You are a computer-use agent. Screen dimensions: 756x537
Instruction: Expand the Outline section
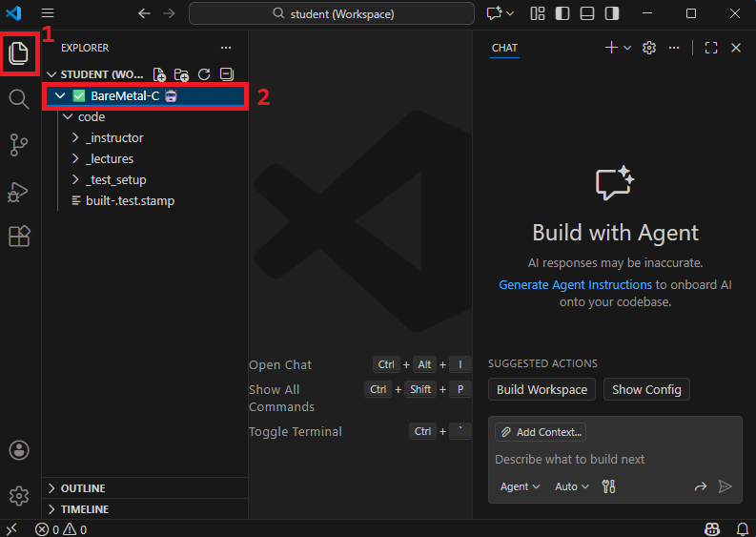(x=83, y=488)
